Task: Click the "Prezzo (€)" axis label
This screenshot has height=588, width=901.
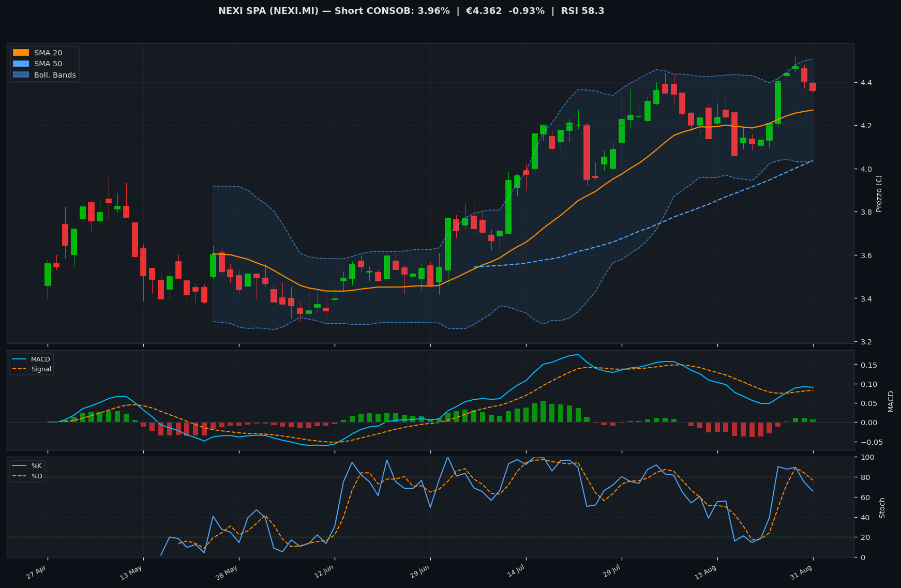Action: (879, 193)
